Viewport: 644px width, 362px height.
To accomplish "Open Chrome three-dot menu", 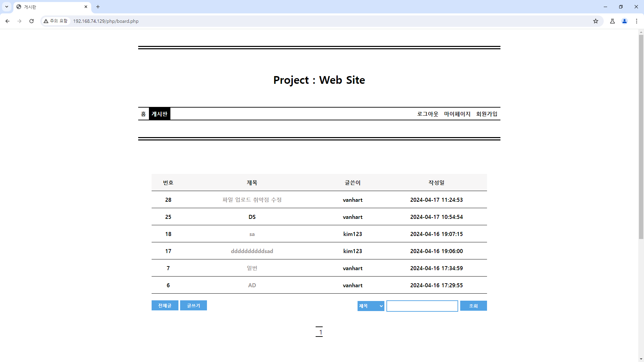I will (637, 21).
